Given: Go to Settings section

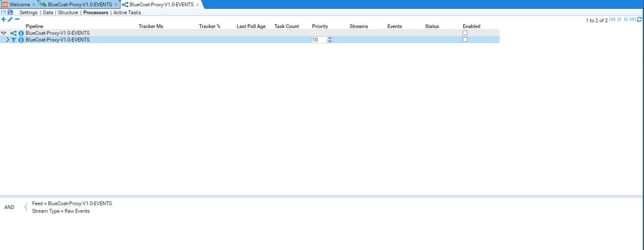Looking at the screenshot, I should pos(28,13).
